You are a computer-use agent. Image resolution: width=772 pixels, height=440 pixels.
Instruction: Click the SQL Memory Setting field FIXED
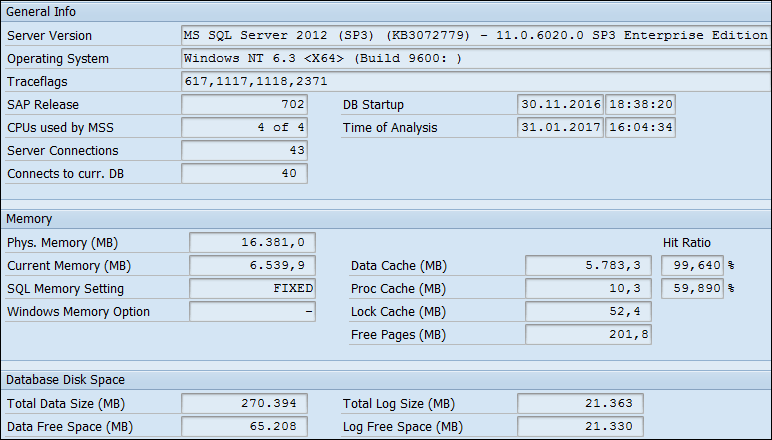click(252, 288)
